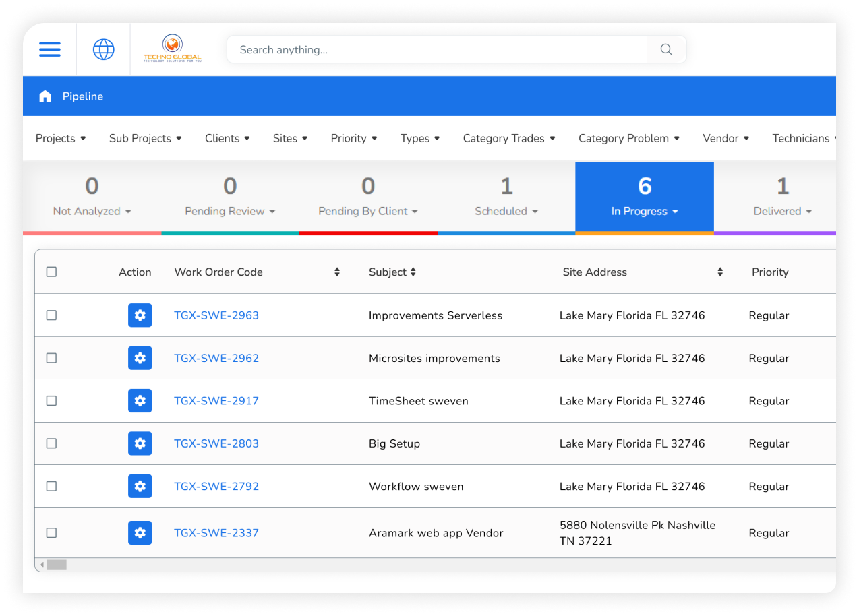
Task: Click the Microsites improvements subject
Action: tap(434, 358)
